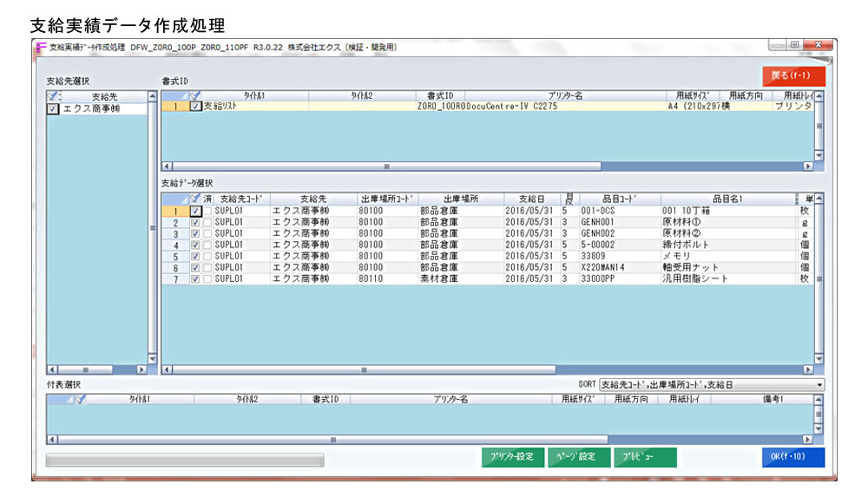Click the 汎用樹脂シート item name cell
The height and width of the screenshot is (497, 868).
point(727,279)
